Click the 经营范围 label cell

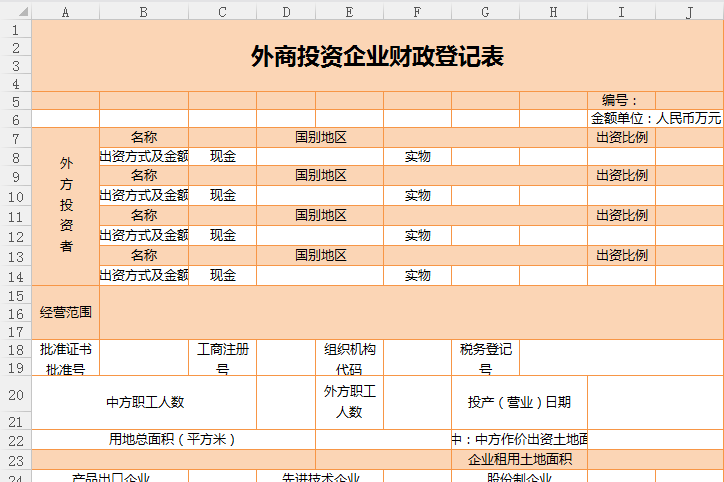[x=66, y=312]
